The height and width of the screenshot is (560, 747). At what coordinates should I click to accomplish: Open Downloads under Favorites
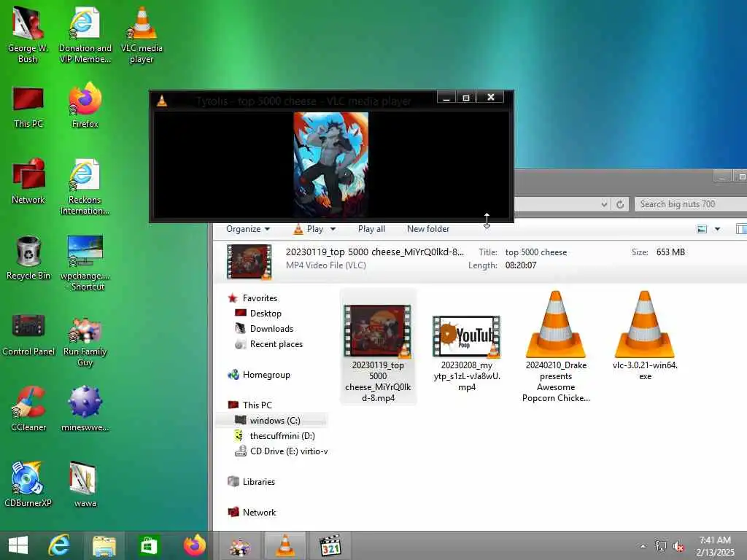coord(271,329)
